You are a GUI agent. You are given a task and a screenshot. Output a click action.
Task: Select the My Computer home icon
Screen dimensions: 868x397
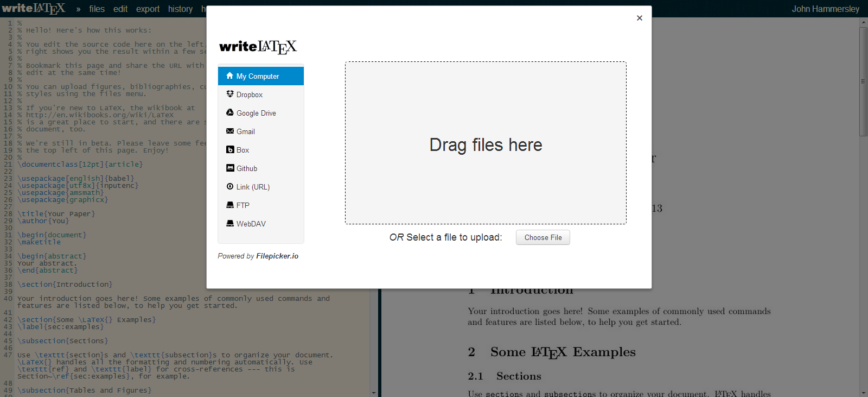(x=229, y=75)
